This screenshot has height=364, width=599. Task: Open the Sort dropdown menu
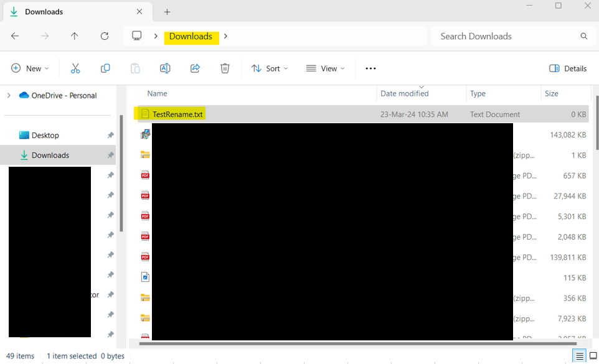coord(270,68)
